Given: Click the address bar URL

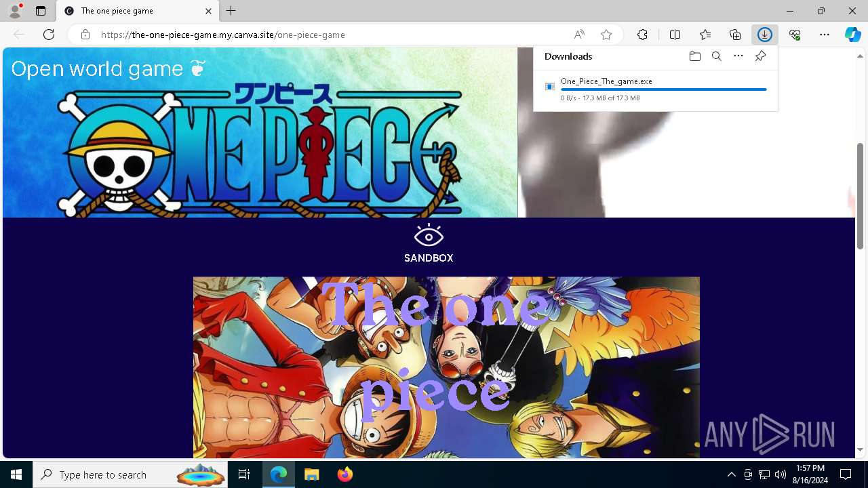Looking at the screenshot, I should (x=223, y=35).
